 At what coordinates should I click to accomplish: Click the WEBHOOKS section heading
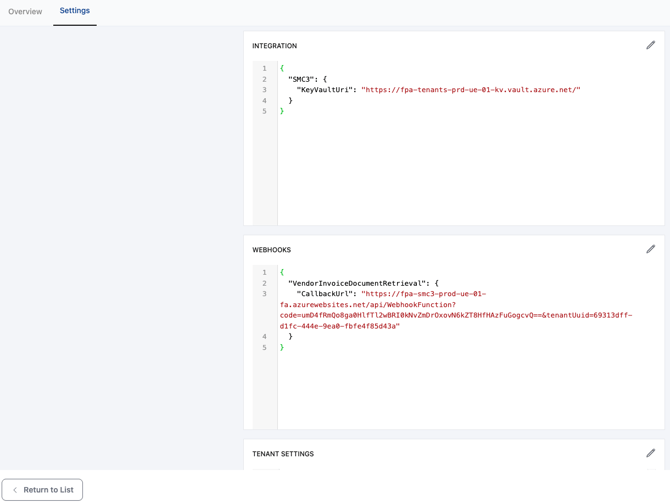point(271,250)
